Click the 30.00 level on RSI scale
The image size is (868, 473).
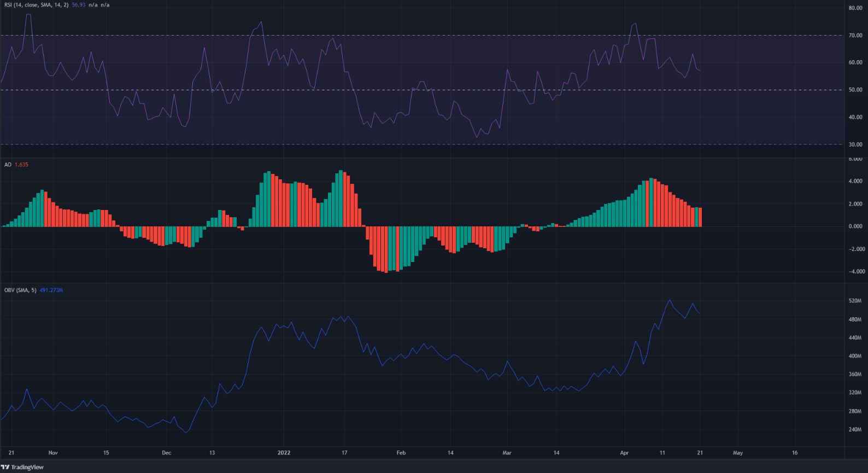click(855, 144)
